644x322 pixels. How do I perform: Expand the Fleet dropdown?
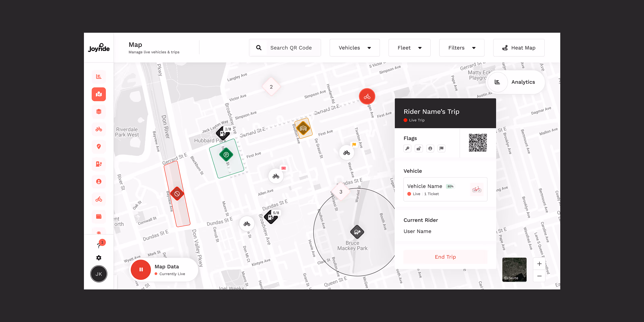(x=409, y=48)
